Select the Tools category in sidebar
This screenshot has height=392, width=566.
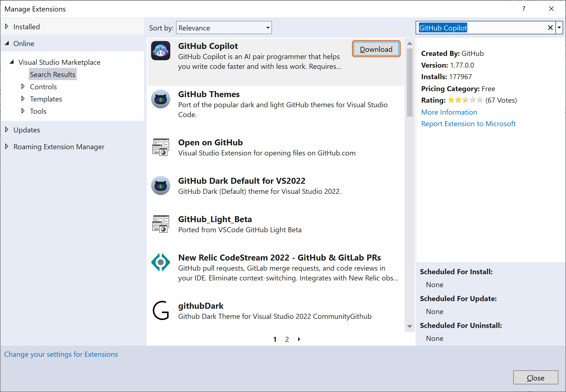(39, 111)
